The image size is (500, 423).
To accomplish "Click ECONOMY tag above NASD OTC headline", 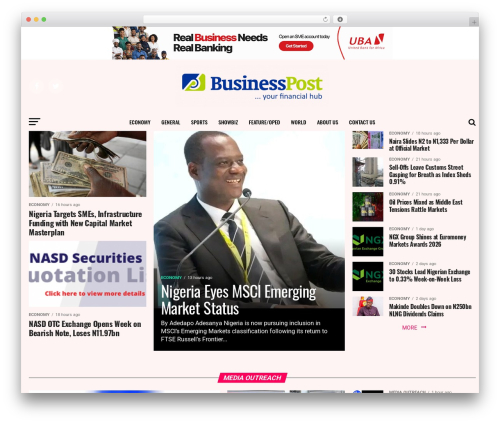I will click(39, 314).
